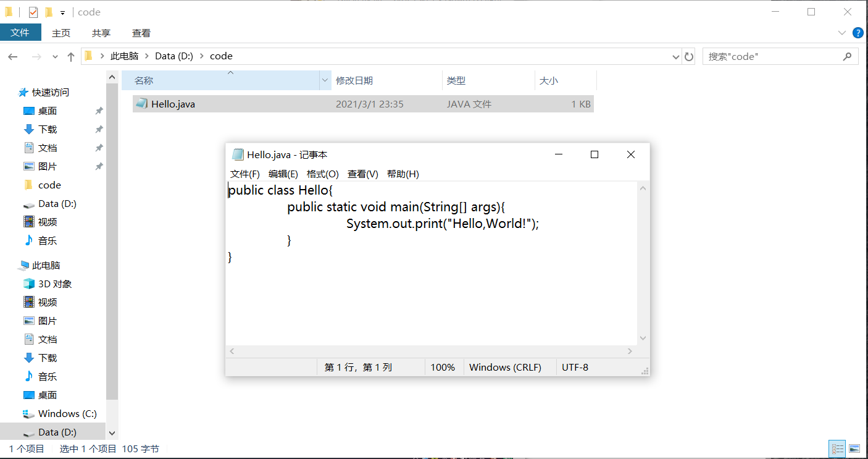Image resolution: width=868 pixels, height=459 pixels.
Task: Minimize the Notepad window
Action: coord(558,154)
